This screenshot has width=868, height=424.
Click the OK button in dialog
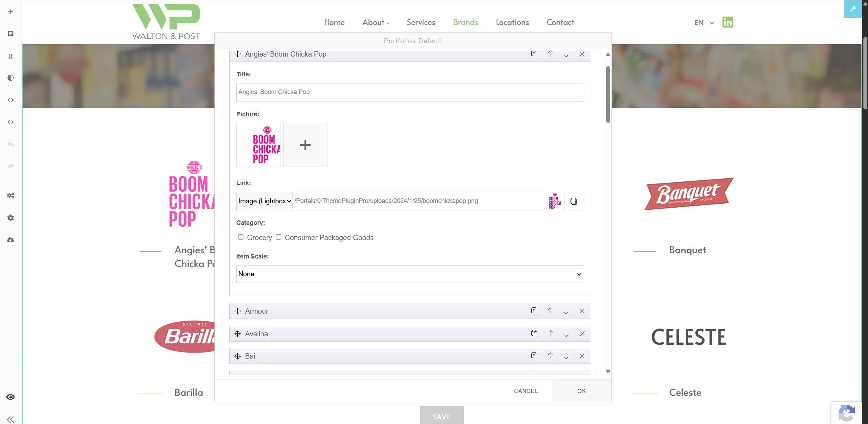(581, 391)
